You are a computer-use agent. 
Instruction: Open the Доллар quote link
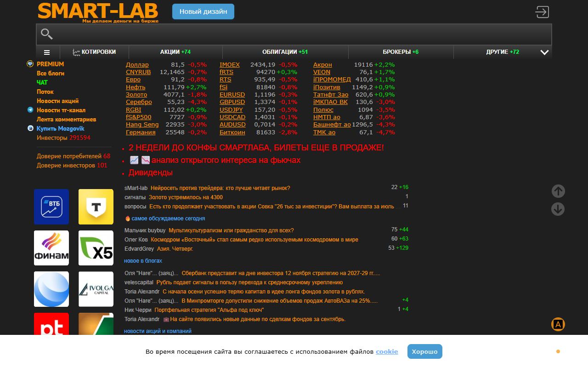point(137,65)
